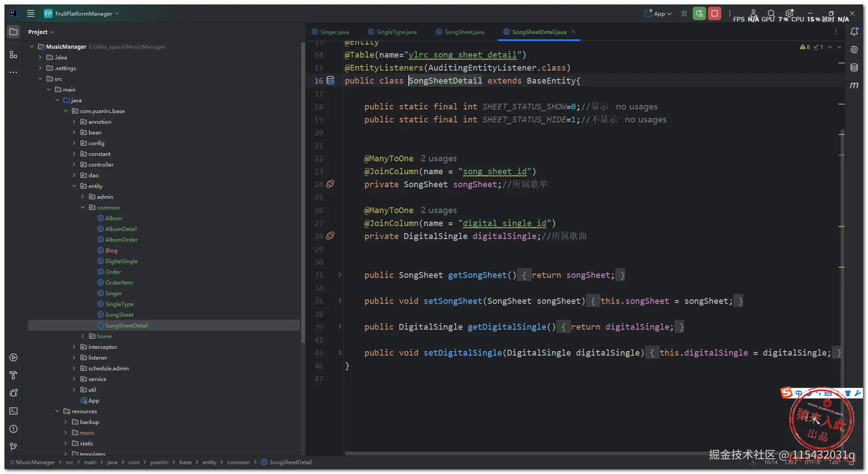Expand folded setDigitalSingle method on line 43

(340, 352)
